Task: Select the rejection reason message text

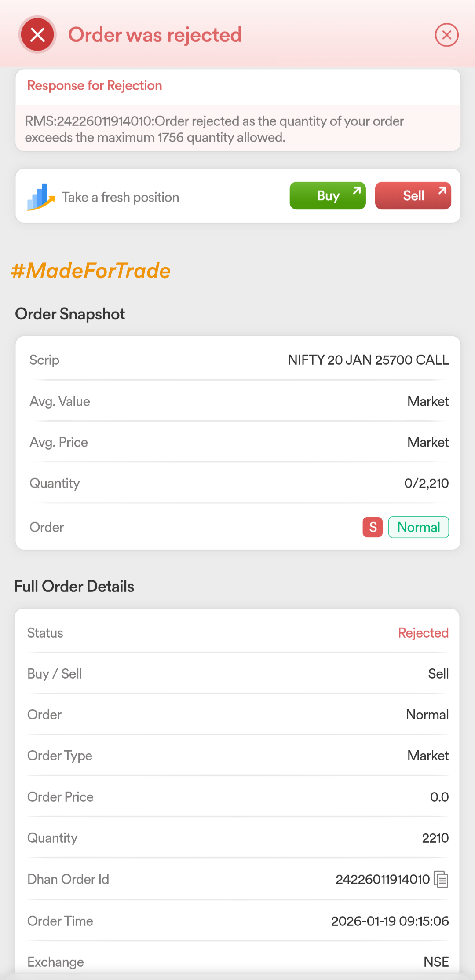Action: click(x=214, y=129)
